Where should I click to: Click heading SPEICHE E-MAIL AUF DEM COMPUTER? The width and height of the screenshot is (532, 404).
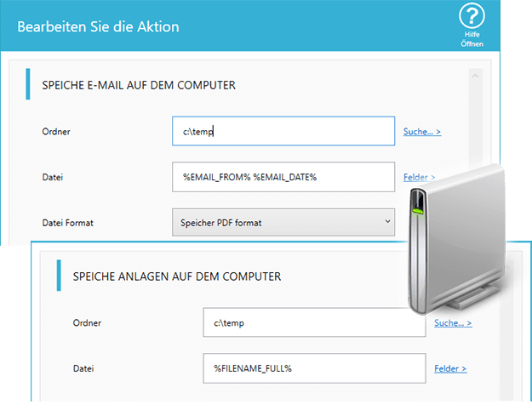point(139,85)
